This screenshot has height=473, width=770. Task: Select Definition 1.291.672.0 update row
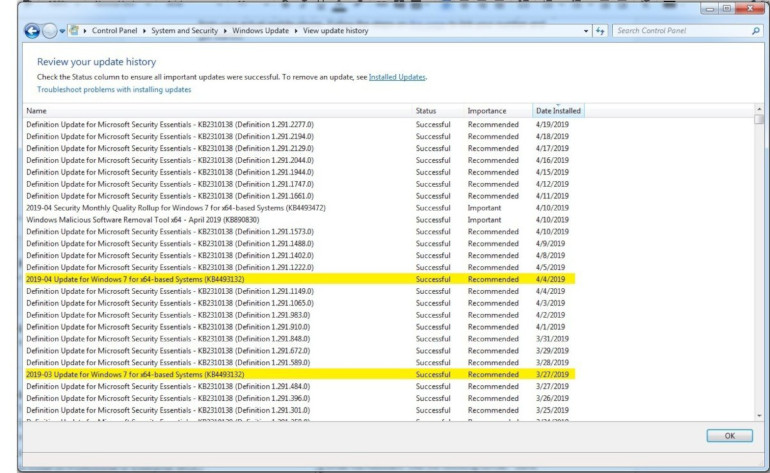click(x=300, y=351)
